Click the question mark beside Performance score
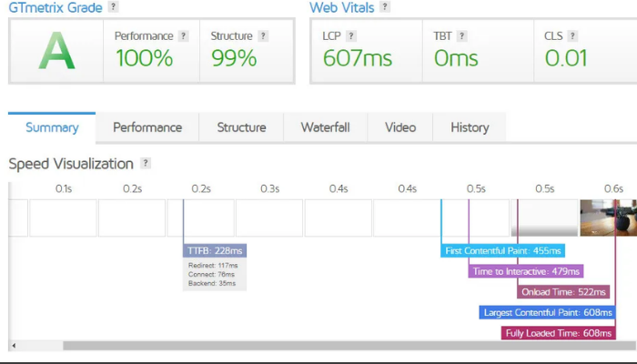This screenshot has width=637, height=364. (183, 36)
